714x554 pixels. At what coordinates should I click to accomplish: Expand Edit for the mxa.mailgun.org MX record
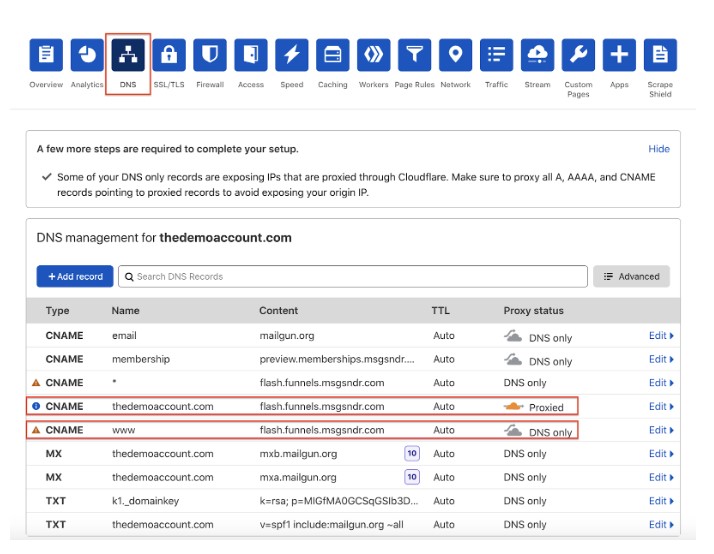click(661, 478)
